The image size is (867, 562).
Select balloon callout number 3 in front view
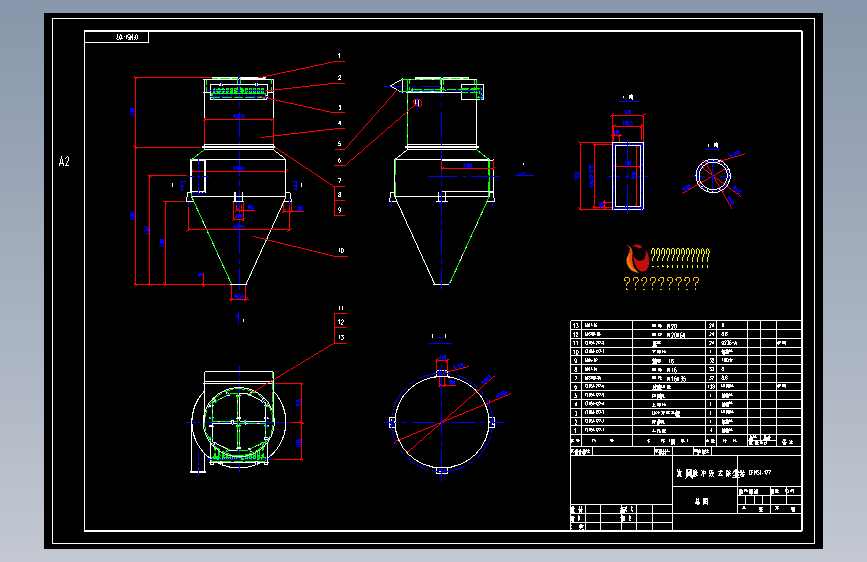[340, 107]
